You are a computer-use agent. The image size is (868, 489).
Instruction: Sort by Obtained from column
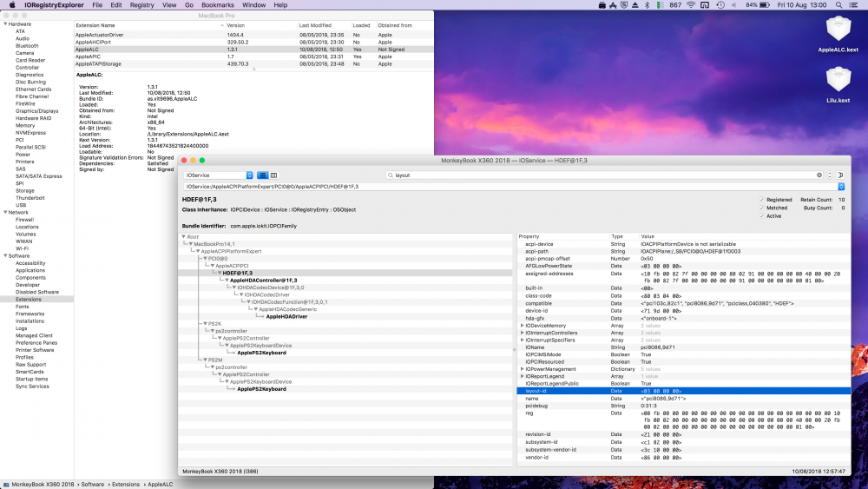point(404,25)
